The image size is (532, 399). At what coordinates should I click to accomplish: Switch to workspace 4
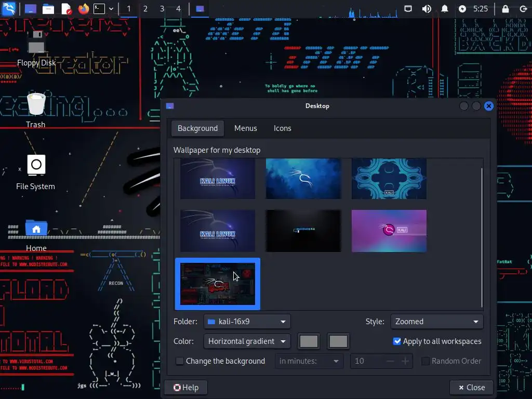click(179, 9)
